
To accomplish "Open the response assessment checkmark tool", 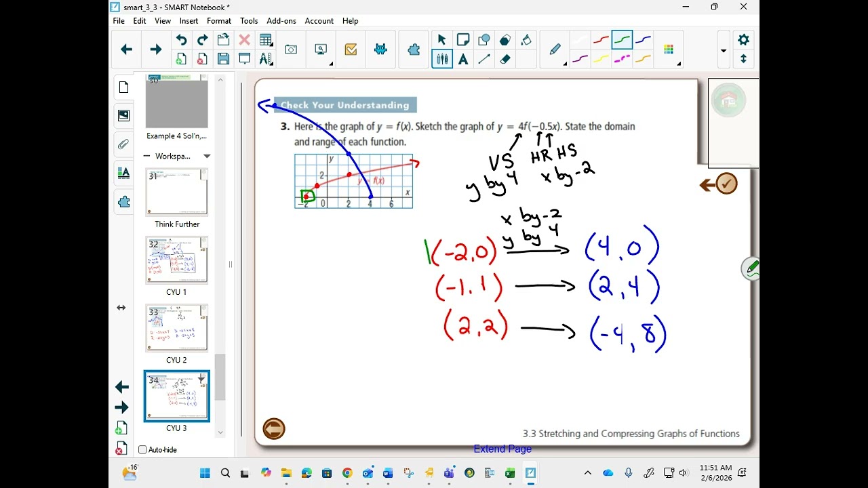I will coord(351,49).
